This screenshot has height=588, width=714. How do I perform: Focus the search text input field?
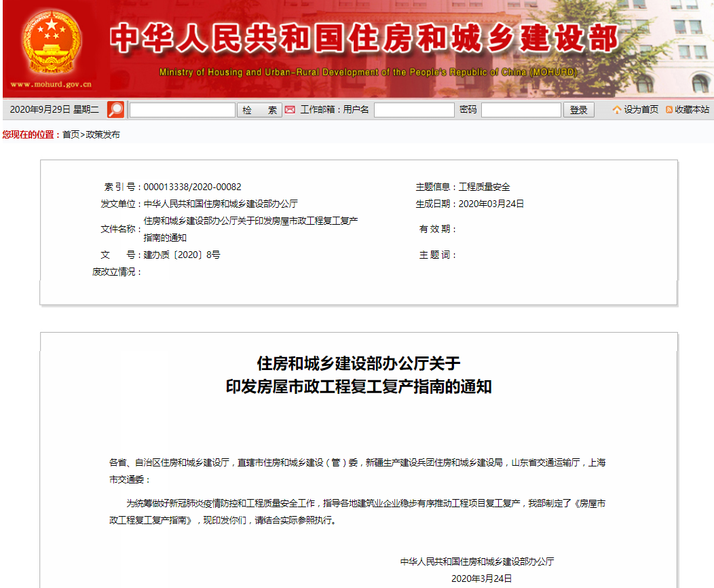tap(182, 110)
